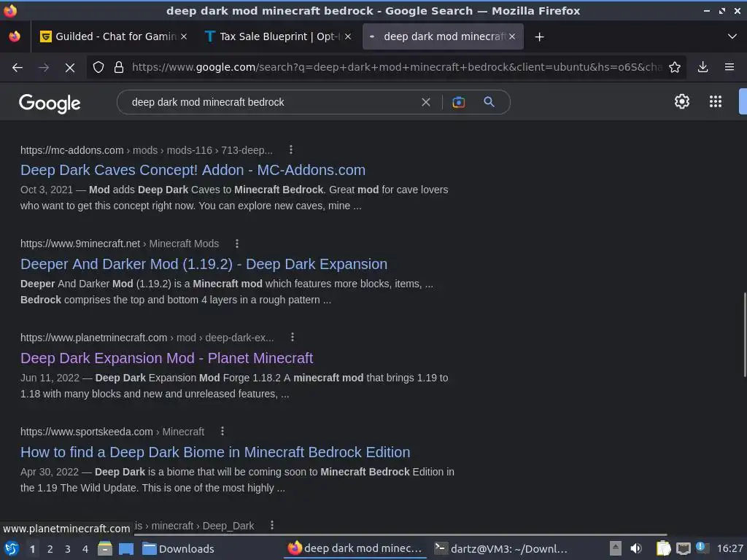Submit search with magnifier icon

click(489, 101)
